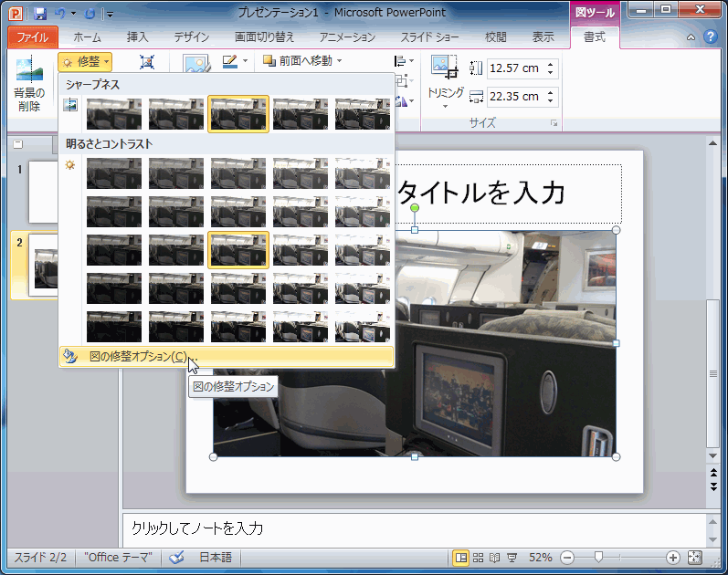Click the Undo icon in title bar
The height and width of the screenshot is (575, 728).
click(x=60, y=13)
